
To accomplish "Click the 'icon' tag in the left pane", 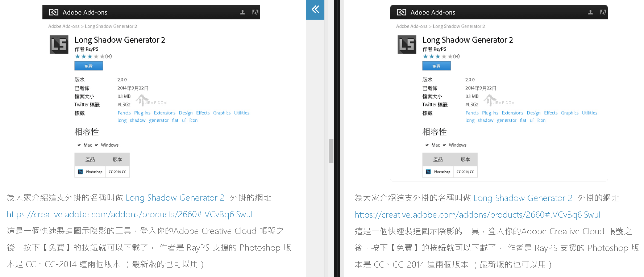I will pos(194,121).
